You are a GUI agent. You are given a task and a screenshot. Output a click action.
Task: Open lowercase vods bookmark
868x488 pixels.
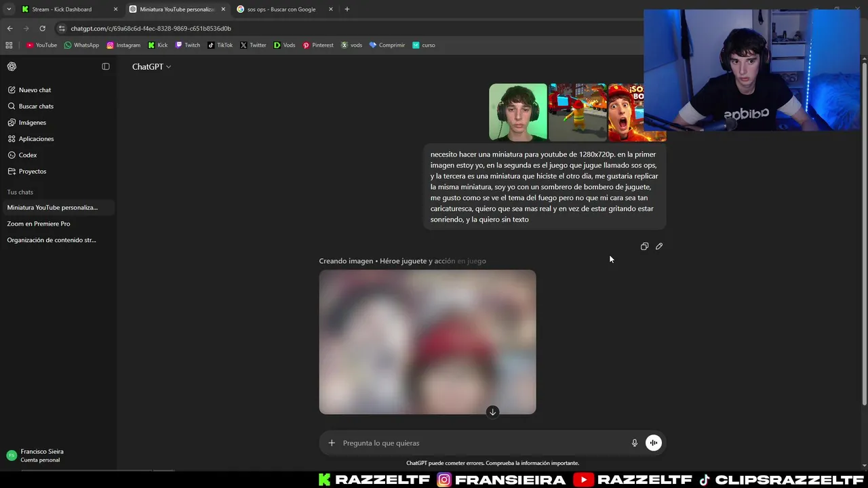[351, 45]
